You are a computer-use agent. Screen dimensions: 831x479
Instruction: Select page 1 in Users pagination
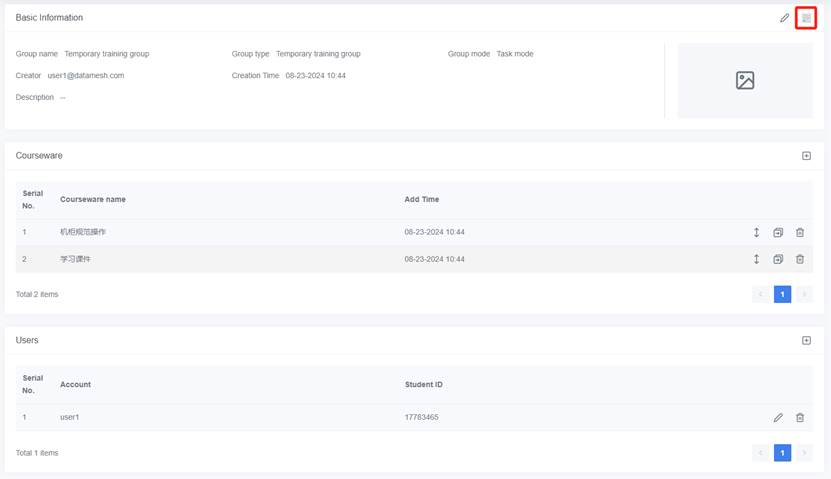(783, 453)
